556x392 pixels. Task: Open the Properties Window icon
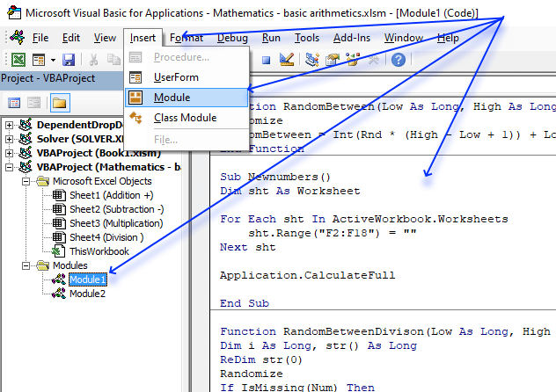pos(333,59)
